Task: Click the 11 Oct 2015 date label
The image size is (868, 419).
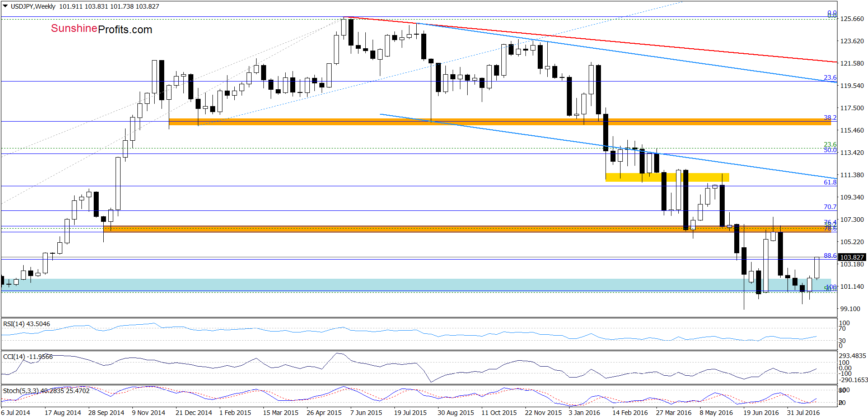Action: tap(499, 413)
